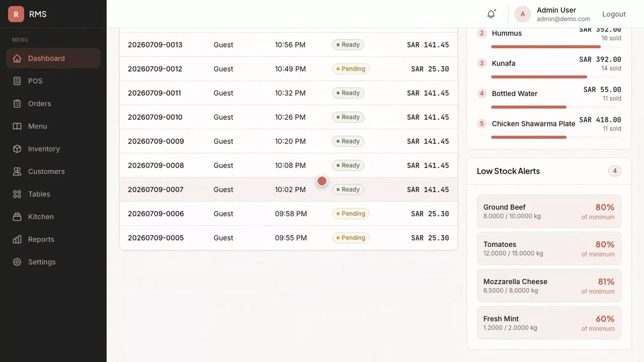The height and width of the screenshot is (362, 644).
Task: Click admin@demo.com email text
Action: point(563,19)
